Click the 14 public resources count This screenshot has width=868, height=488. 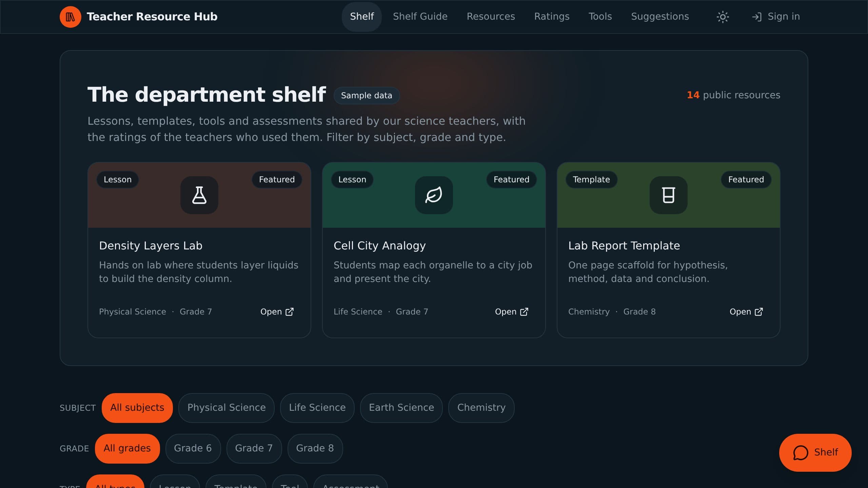[733, 95]
